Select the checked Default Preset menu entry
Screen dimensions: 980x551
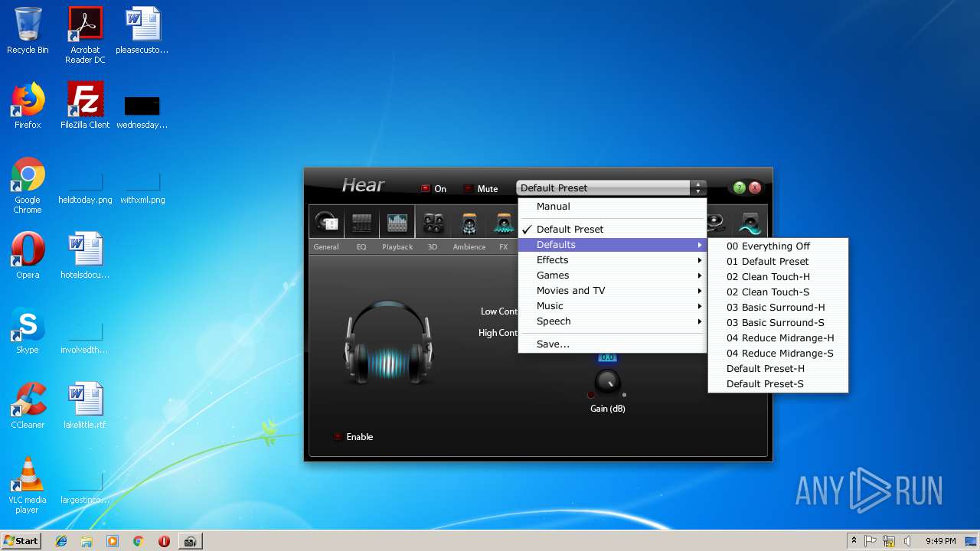[612, 230]
